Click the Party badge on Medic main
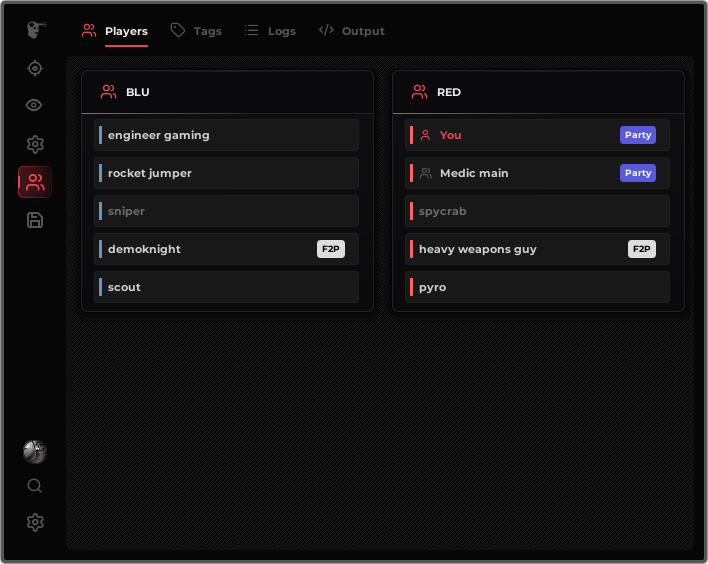Viewport: 708px width, 564px height. [x=638, y=173]
